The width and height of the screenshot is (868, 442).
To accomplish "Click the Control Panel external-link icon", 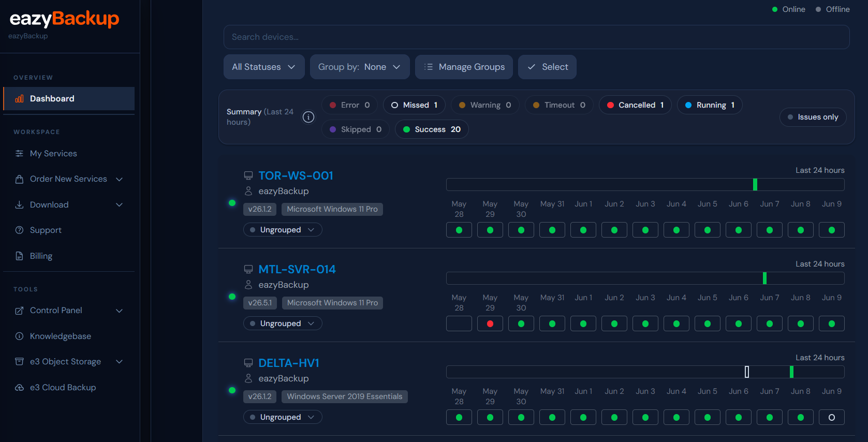I will tap(20, 311).
